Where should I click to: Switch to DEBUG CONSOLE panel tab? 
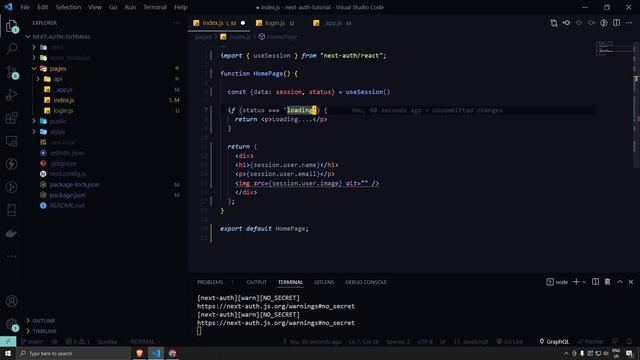point(366,282)
